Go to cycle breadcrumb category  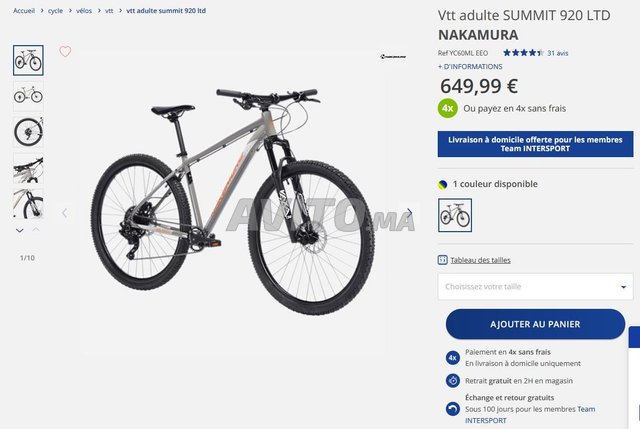[x=56, y=11]
